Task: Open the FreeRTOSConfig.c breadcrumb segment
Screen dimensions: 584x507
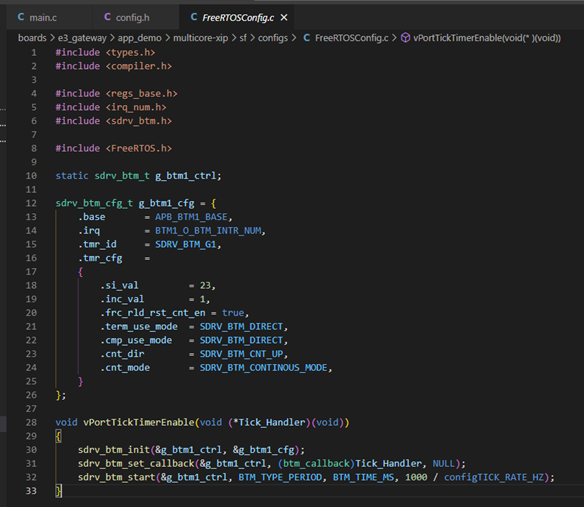Action: click(x=351, y=38)
